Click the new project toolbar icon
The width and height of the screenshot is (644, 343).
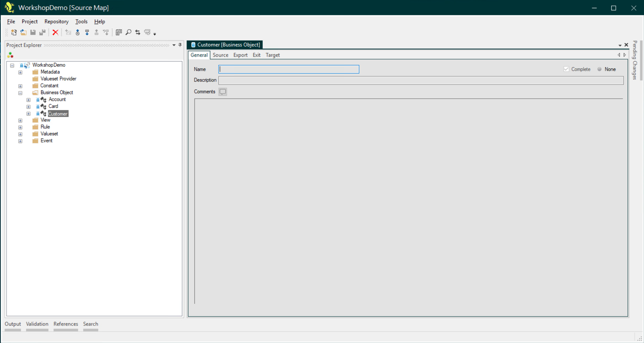14,32
